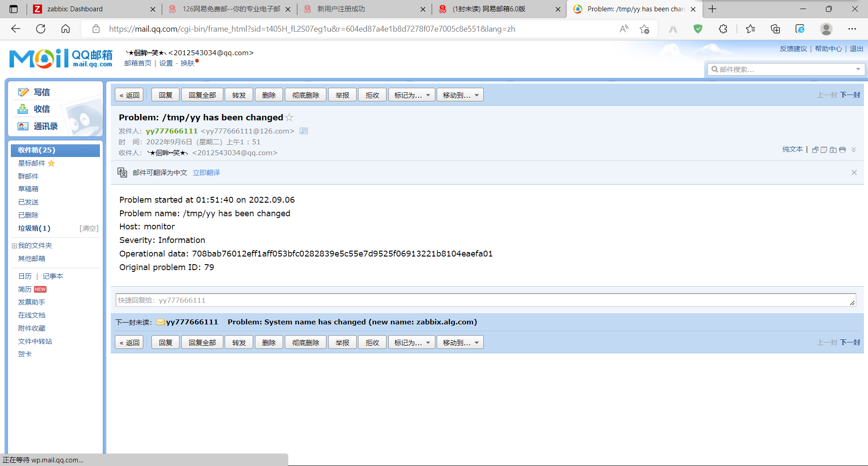Click the save email to folder icon
The height and width of the screenshot is (466, 868).
pos(833,150)
